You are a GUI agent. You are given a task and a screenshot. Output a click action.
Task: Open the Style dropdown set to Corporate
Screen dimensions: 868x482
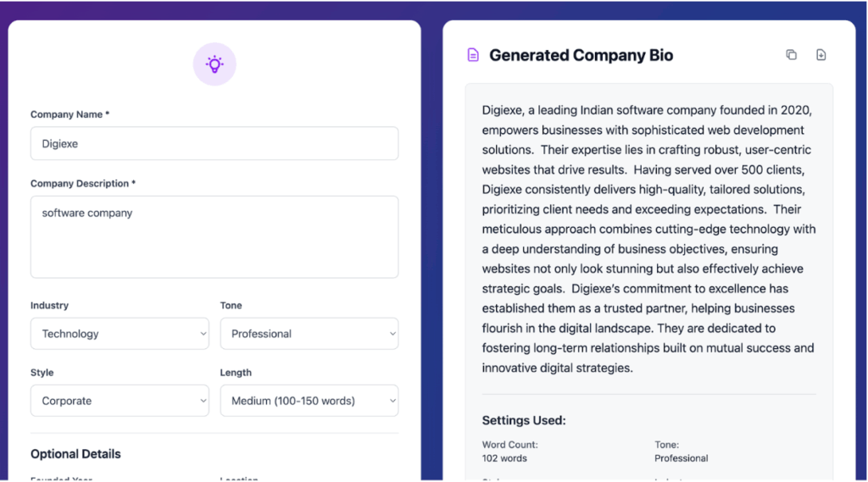pyautogui.click(x=120, y=401)
